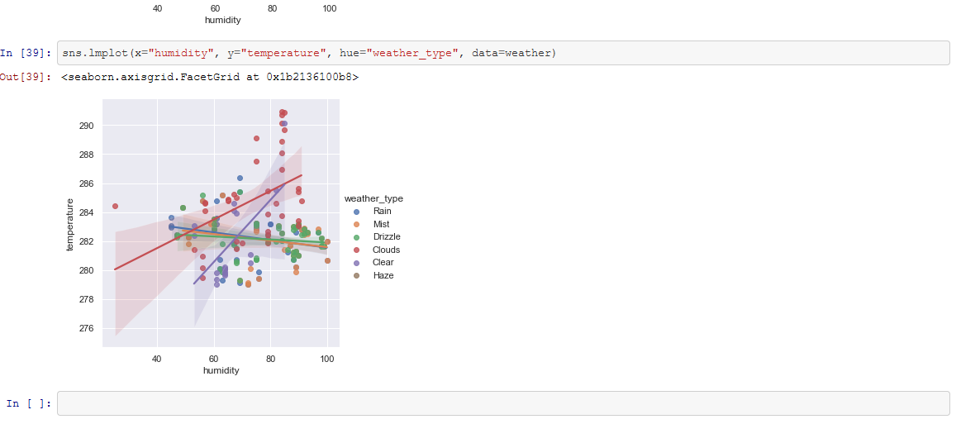Click the 100 tick of the lmplot x-axis

coord(327,359)
